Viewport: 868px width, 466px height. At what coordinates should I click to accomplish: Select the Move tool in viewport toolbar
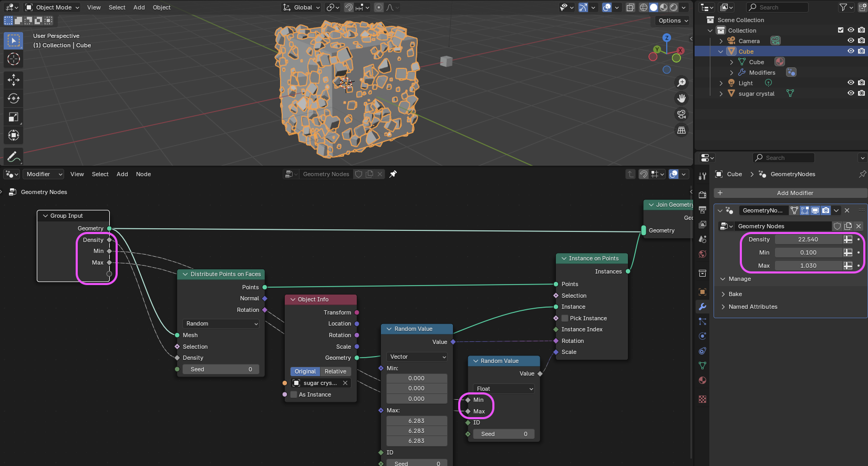pyautogui.click(x=14, y=80)
